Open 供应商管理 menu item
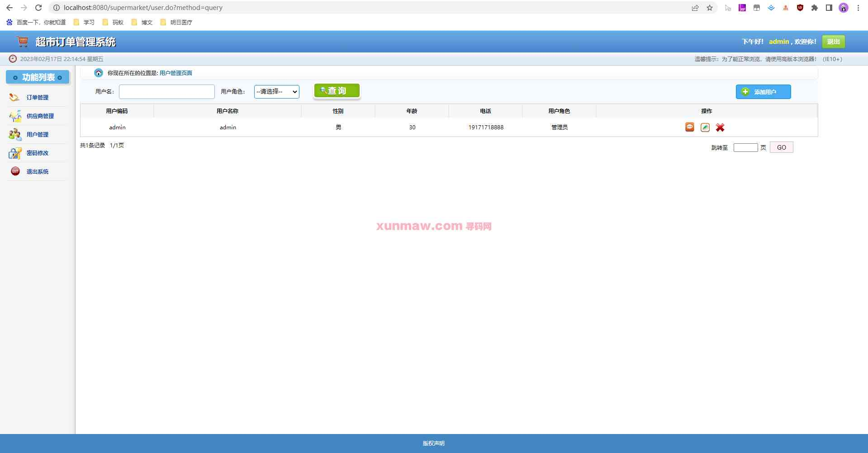 [x=40, y=116]
